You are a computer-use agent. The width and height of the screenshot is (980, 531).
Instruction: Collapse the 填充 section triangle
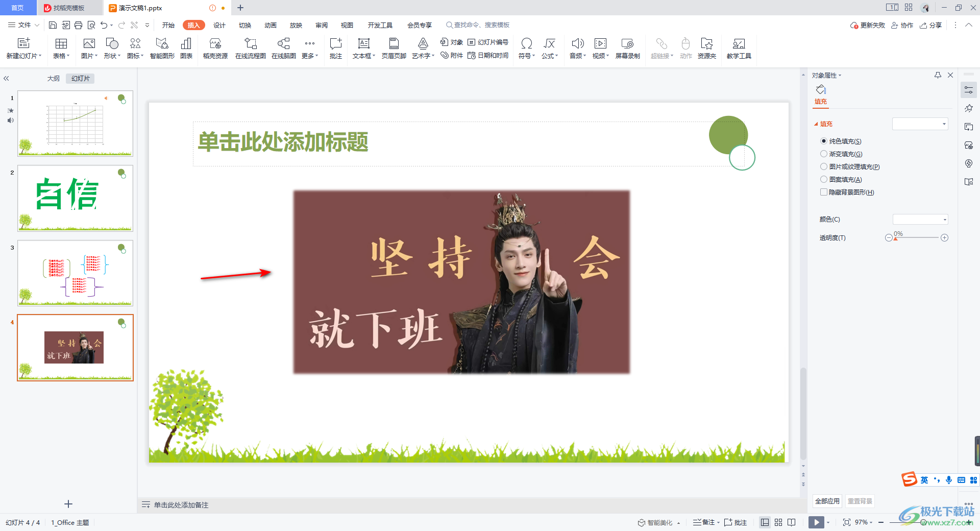tap(816, 124)
